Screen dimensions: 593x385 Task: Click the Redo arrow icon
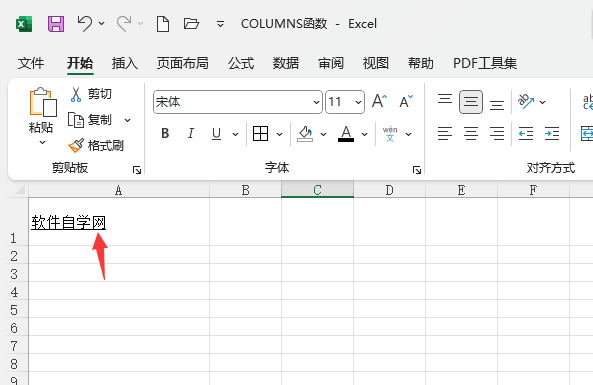pos(124,24)
